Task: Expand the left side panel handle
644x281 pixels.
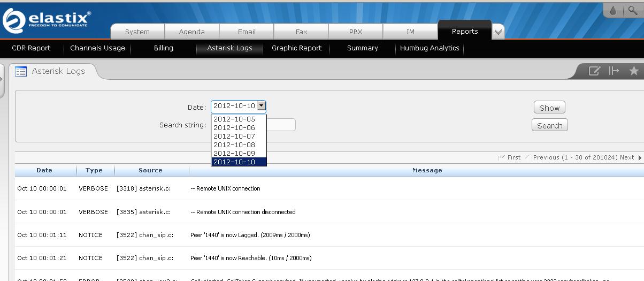Action: coord(2,80)
